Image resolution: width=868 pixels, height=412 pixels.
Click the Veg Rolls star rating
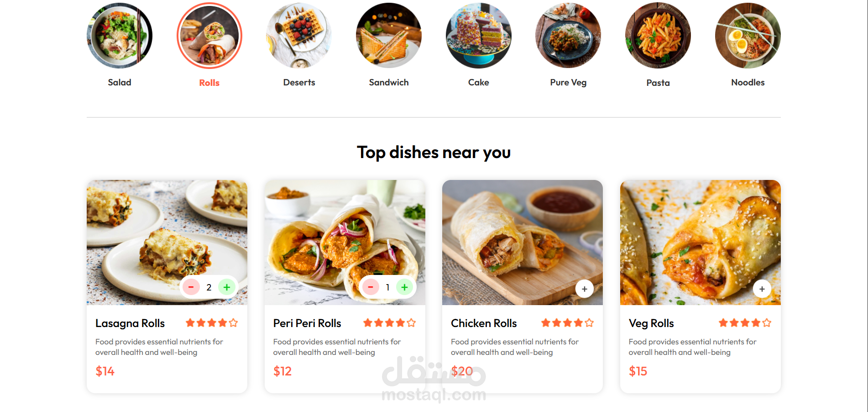tap(745, 323)
